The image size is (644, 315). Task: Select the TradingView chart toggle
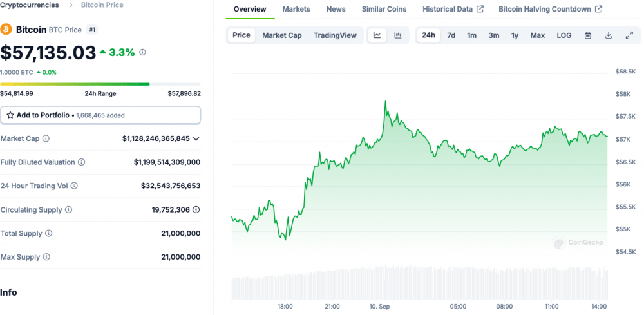tap(335, 35)
